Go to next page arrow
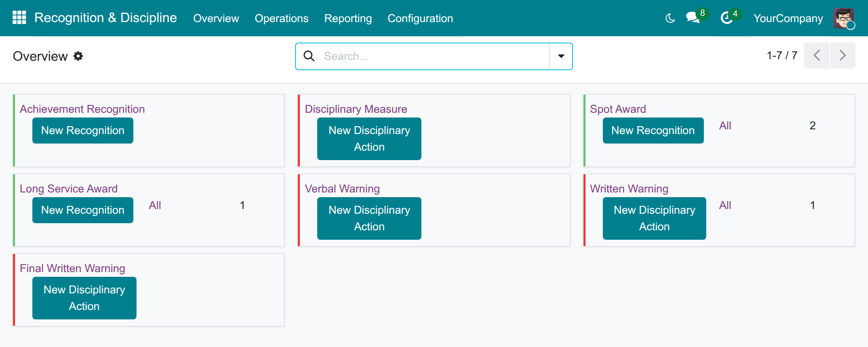The width and height of the screenshot is (868, 347). 842,56
